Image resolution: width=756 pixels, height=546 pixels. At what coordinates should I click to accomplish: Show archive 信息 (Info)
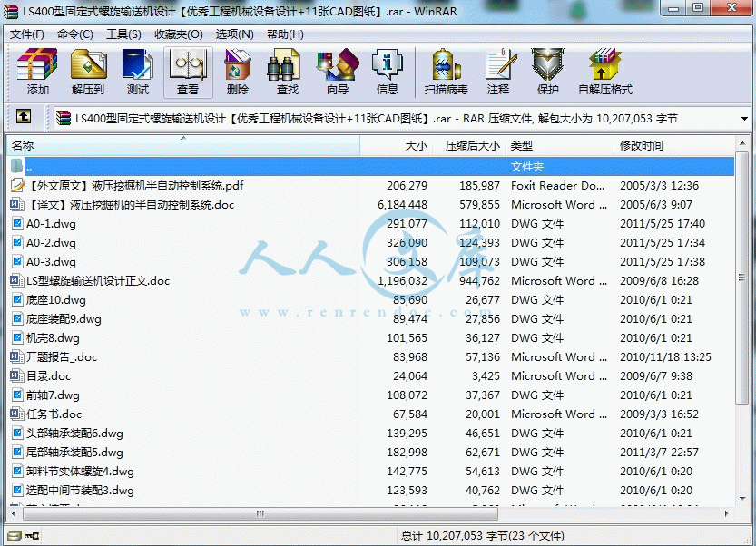tap(388, 72)
